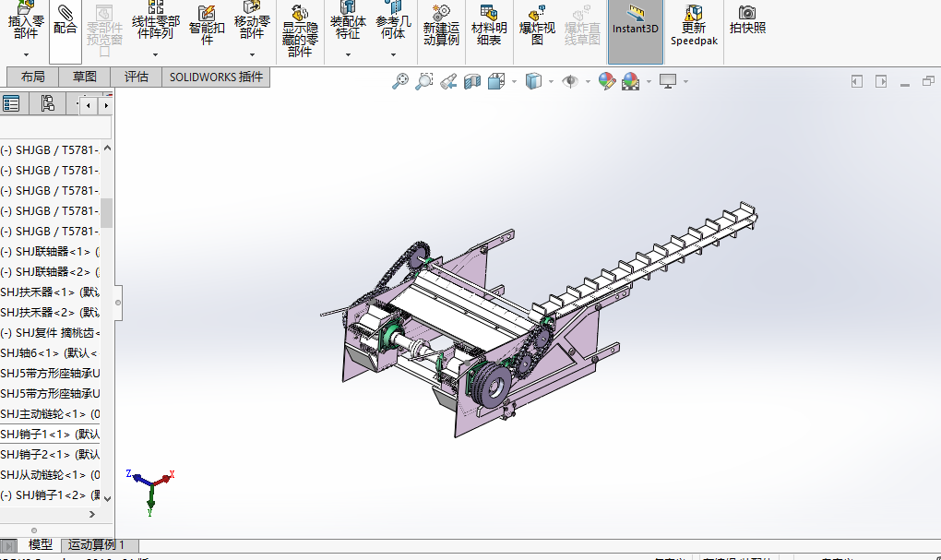The width and height of the screenshot is (941, 560).
Task: Select tree item SHJ轴6<1>
Action: pyautogui.click(x=50, y=353)
